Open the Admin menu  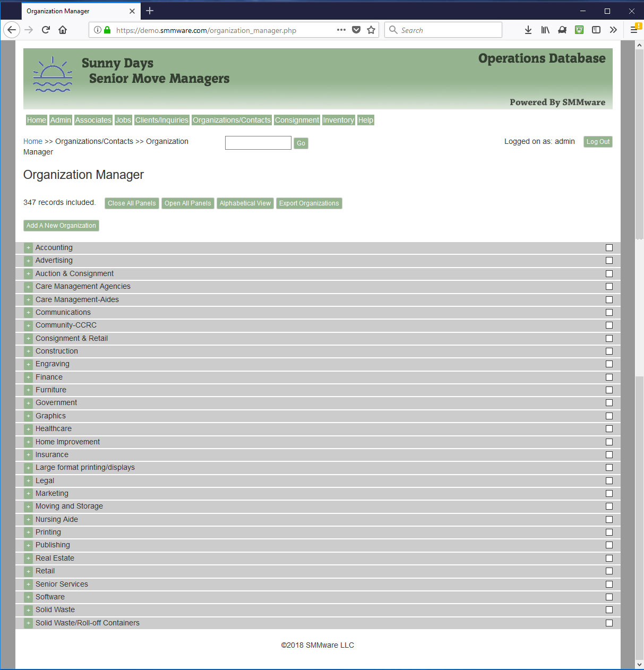[61, 120]
